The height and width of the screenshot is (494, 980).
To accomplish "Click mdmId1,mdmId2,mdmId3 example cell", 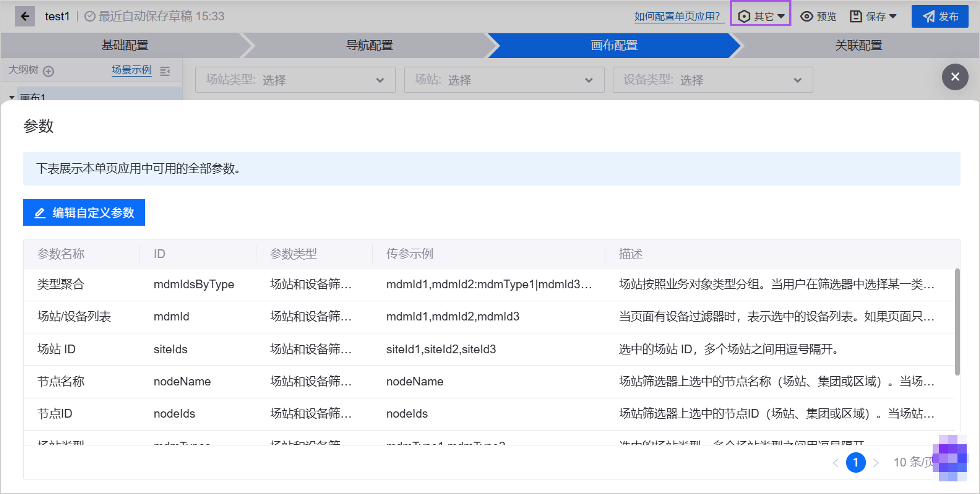I will tap(453, 316).
